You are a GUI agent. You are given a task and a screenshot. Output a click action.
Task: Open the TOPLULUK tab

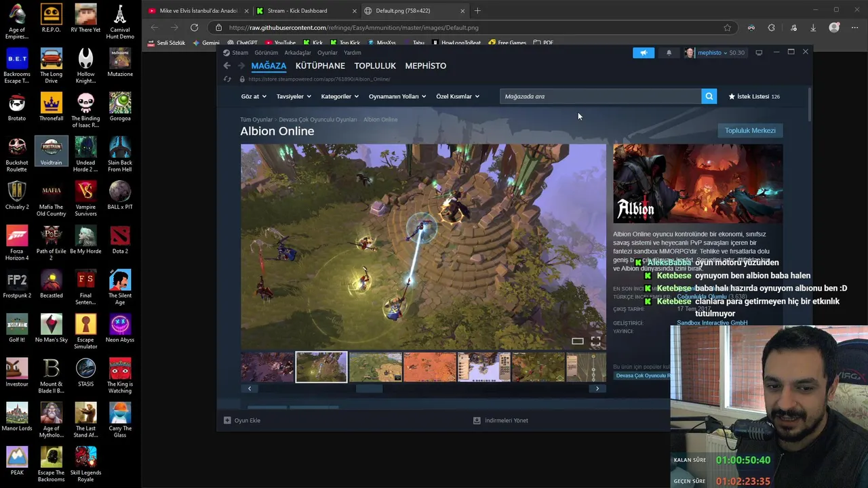pyautogui.click(x=375, y=66)
